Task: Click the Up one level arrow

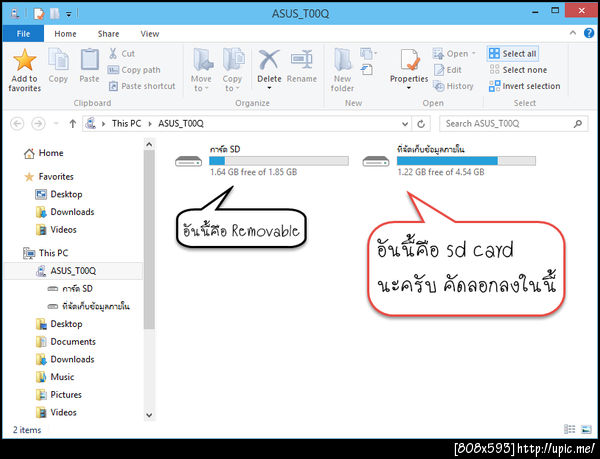Action: [72, 124]
